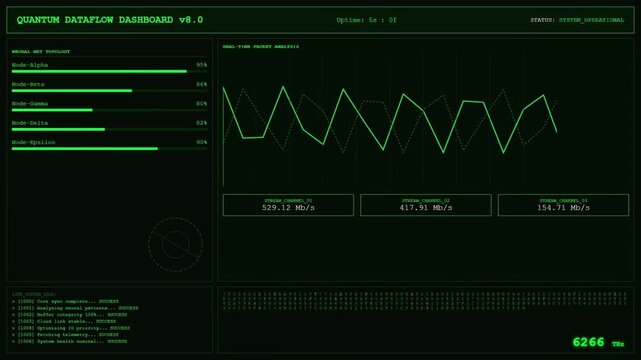
Task: Click the Node-Alpha percentage value
Action: pyautogui.click(x=202, y=65)
